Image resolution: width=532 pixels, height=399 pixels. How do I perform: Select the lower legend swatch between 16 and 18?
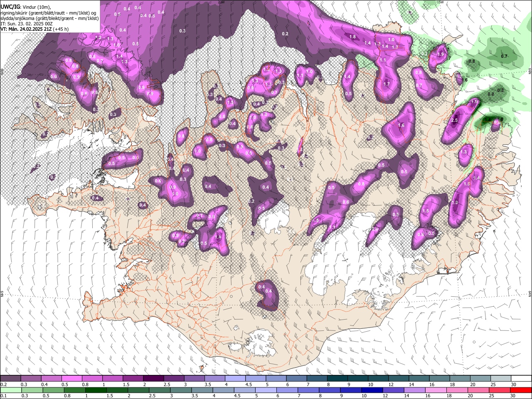pos(435,390)
